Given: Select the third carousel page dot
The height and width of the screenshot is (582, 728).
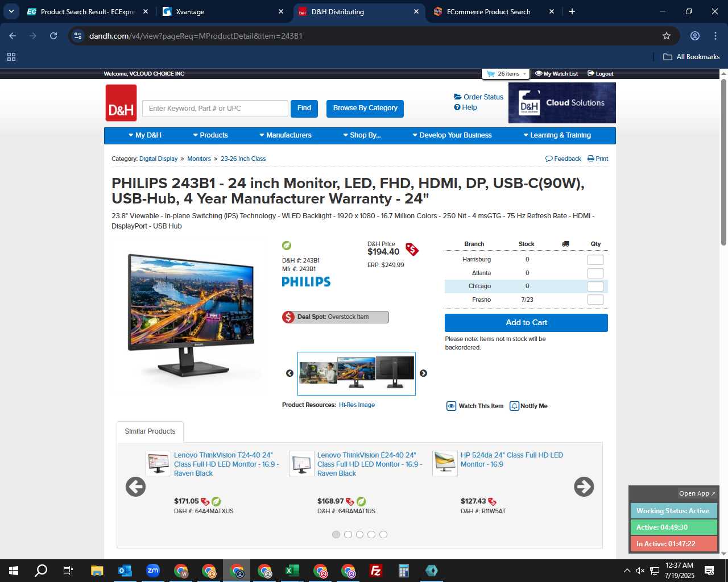Looking at the screenshot, I should point(359,534).
